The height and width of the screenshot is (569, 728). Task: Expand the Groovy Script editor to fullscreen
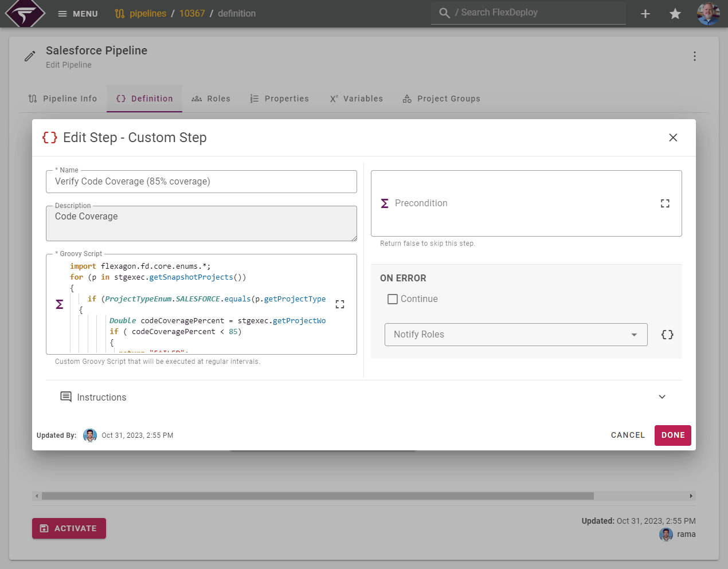tap(339, 304)
